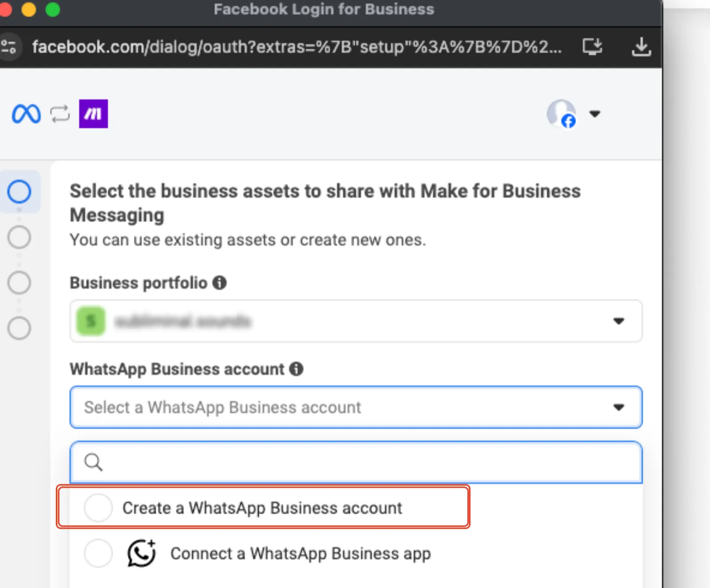Click the Facebook profile avatar
The image size is (710, 588).
tap(561, 114)
